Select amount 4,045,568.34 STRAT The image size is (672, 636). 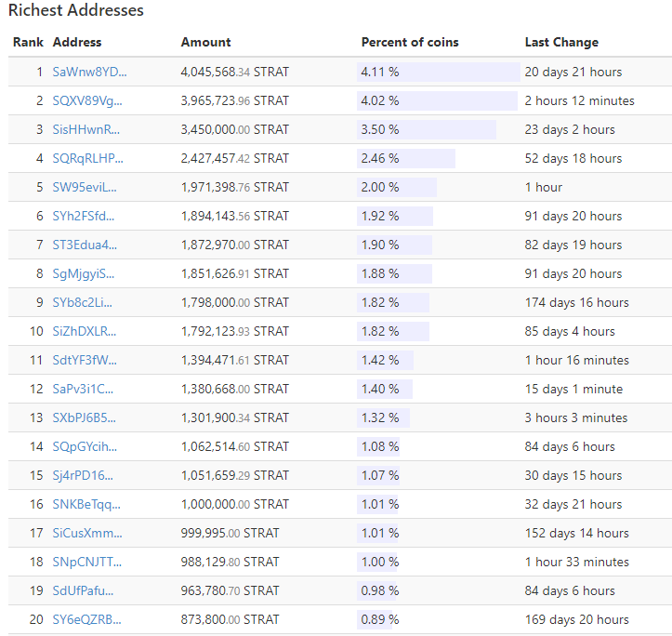[235, 72]
